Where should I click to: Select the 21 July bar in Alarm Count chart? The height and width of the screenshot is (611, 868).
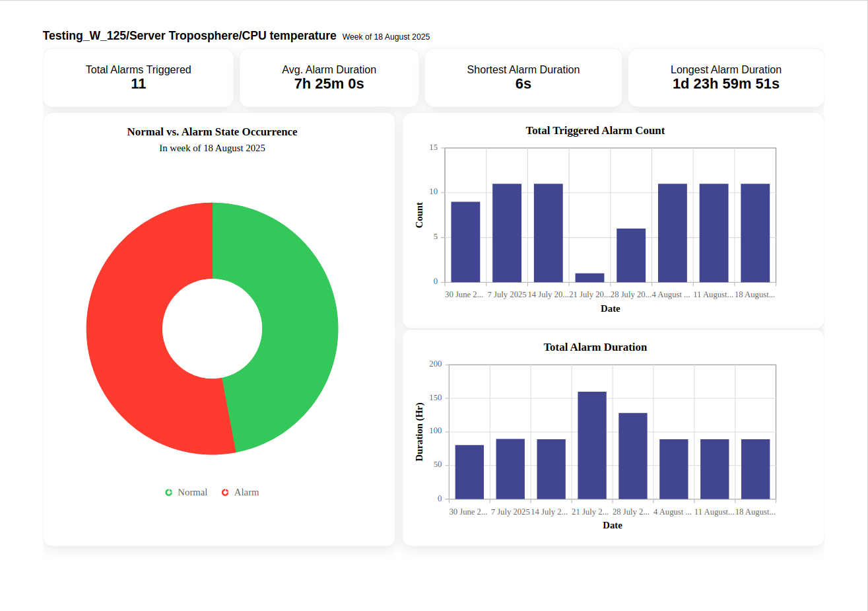point(589,277)
